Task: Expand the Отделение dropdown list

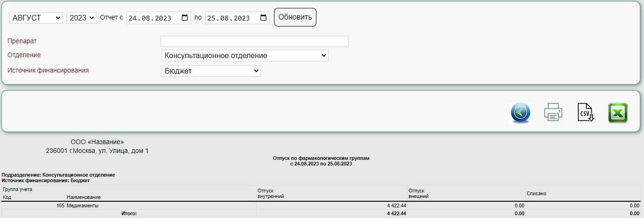Action: coord(244,56)
